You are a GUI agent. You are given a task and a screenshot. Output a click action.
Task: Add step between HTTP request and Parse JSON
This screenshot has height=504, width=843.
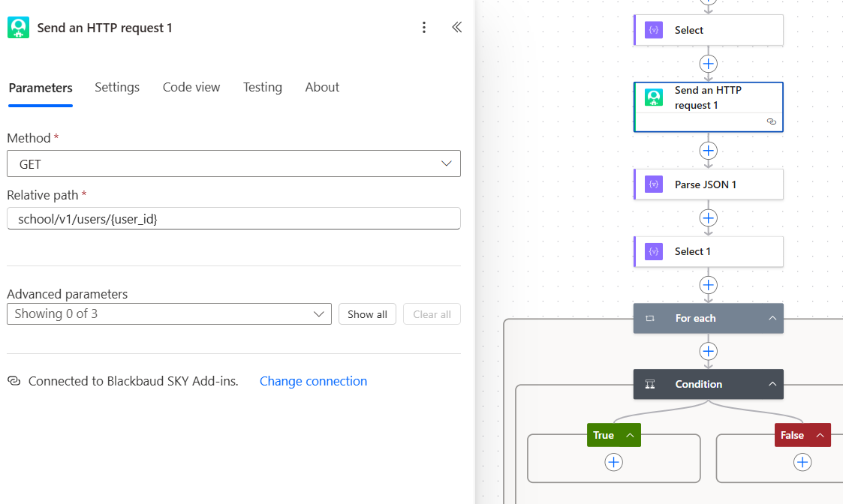coord(708,151)
